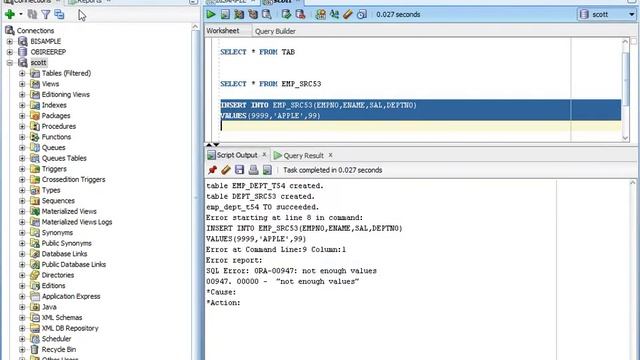
Task: Click the worksheet editor scroll down arrow
Action: [625, 138]
